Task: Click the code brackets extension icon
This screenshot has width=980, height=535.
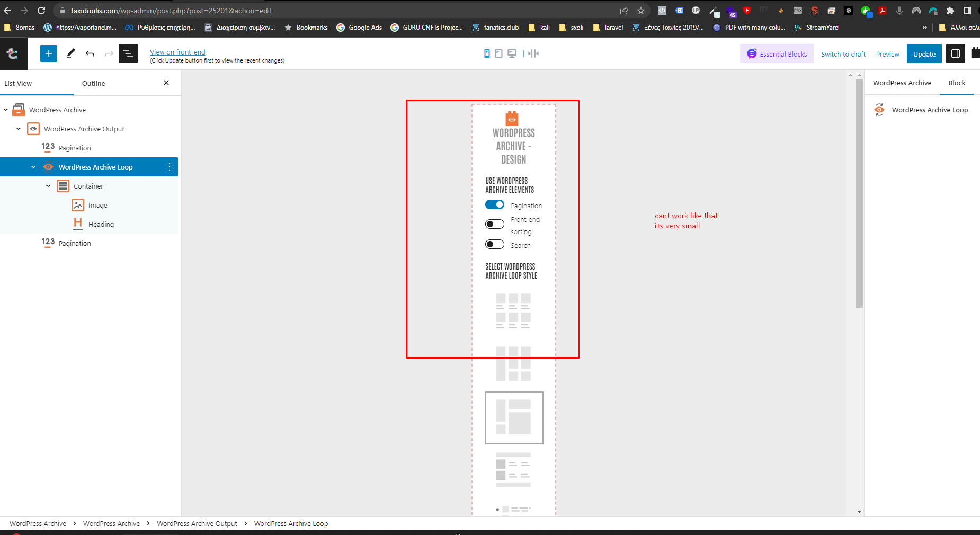Action: 662,11
